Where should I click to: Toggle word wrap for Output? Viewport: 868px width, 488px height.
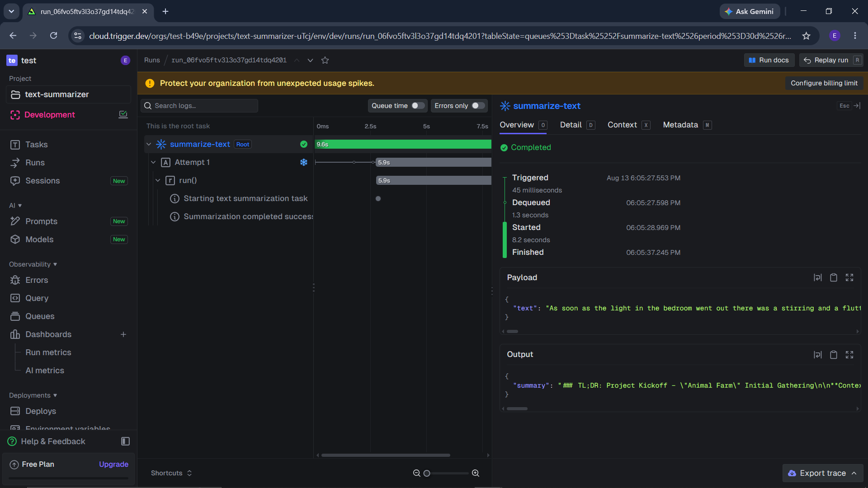pyautogui.click(x=818, y=355)
